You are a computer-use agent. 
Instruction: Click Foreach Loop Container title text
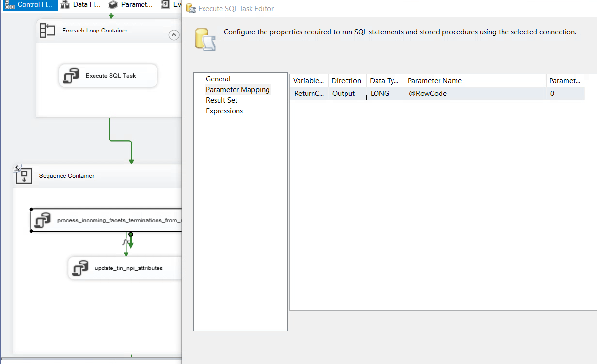[x=95, y=31]
